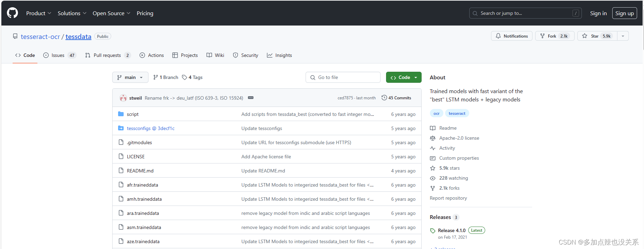Open the LICENSE file
Screen dimensions: 644x249
point(136,157)
